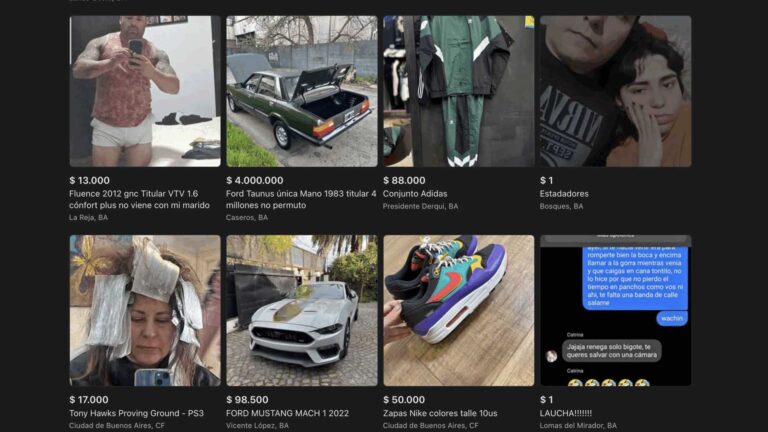The width and height of the screenshot is (768, 432).
Task: Click the $ 4.000.000 price
Action: click(x=255, y=180)
